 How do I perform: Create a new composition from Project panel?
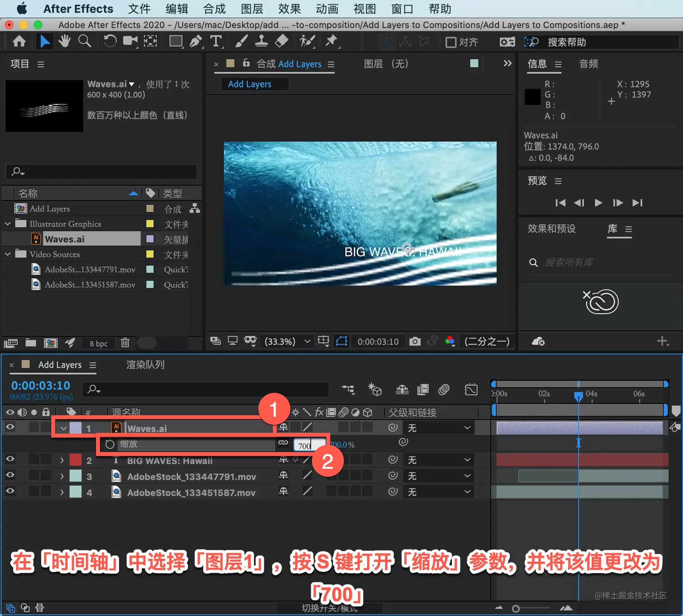(x=51, y=343)
